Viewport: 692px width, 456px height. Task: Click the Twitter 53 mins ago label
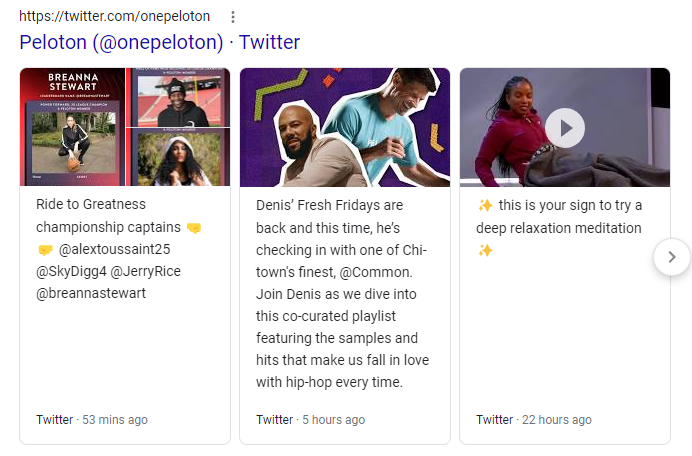pyautogui.click(x=92, y=419)
